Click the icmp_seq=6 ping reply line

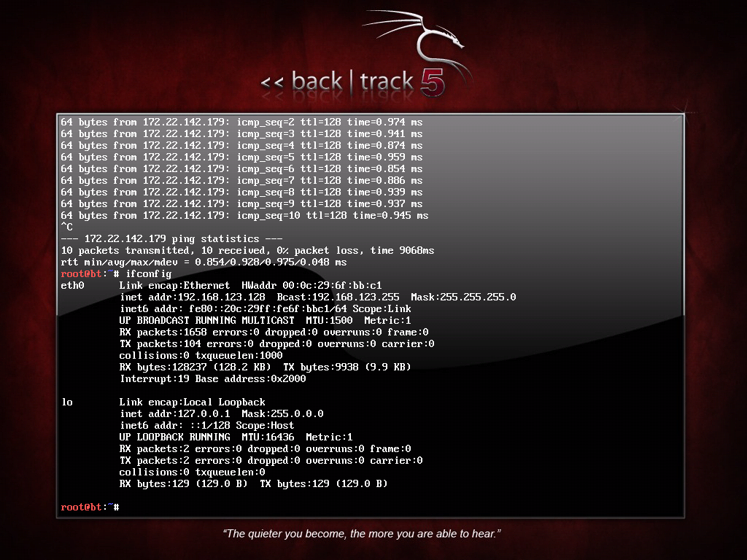pos(241,169)
